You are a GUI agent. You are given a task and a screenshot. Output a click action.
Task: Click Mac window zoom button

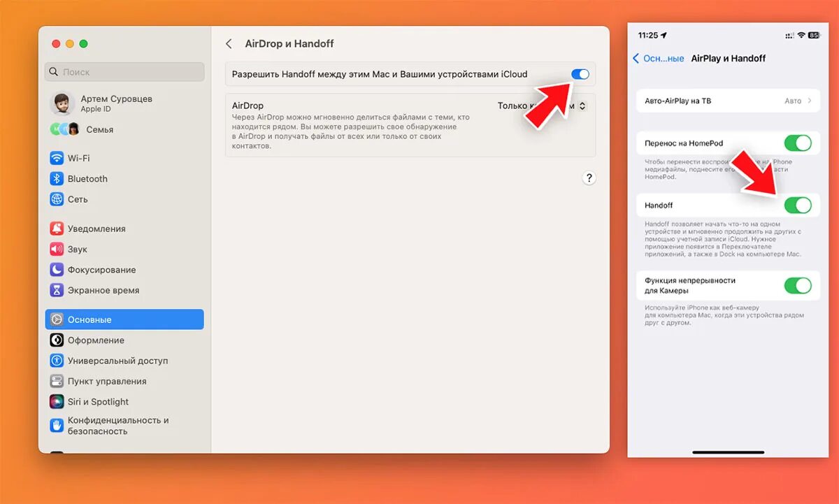pos(84,43)
